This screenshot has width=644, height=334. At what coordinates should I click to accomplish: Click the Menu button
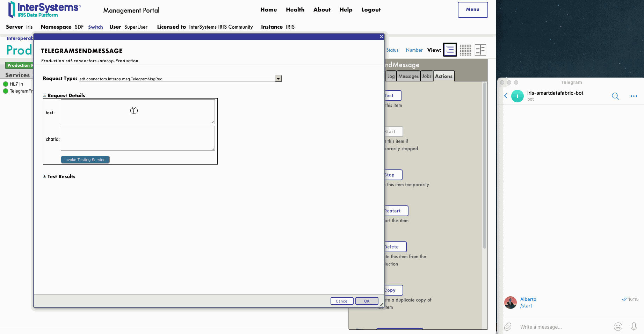point(473,10)
